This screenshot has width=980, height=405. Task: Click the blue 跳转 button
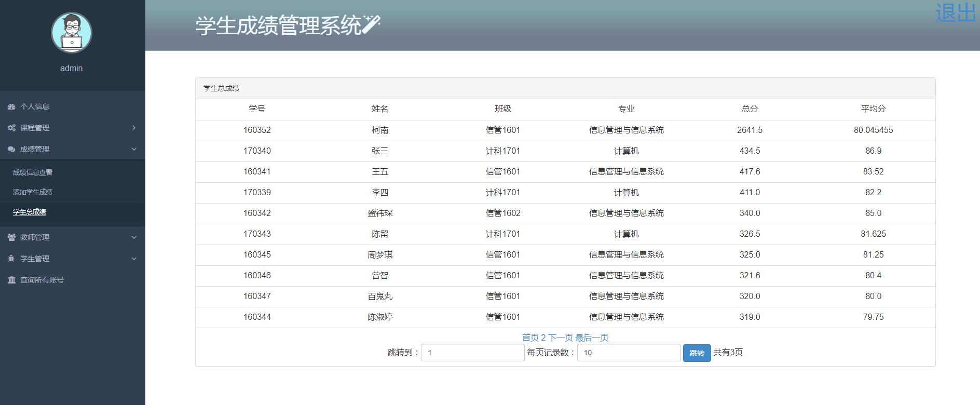click(x=697, y=353)
